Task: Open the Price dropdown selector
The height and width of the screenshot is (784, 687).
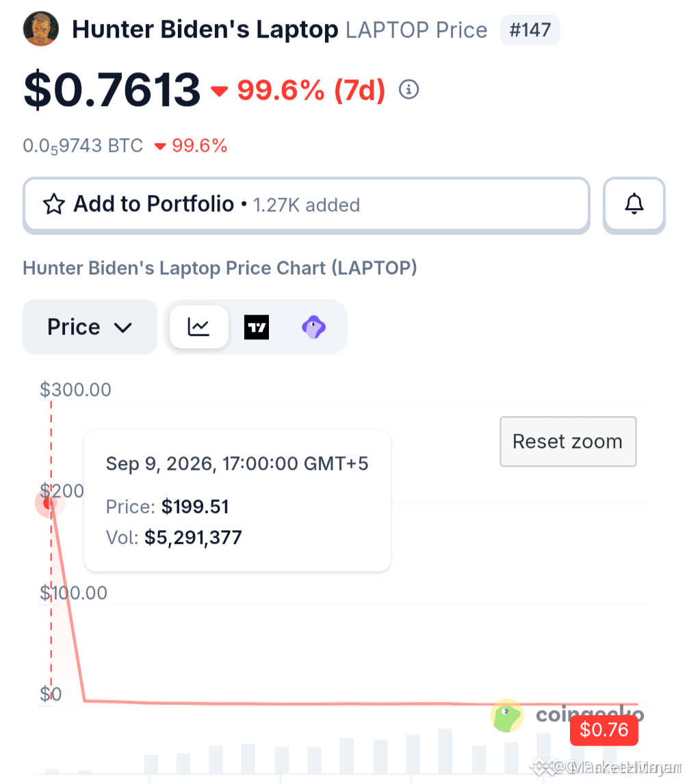Action: coord(90,327)
